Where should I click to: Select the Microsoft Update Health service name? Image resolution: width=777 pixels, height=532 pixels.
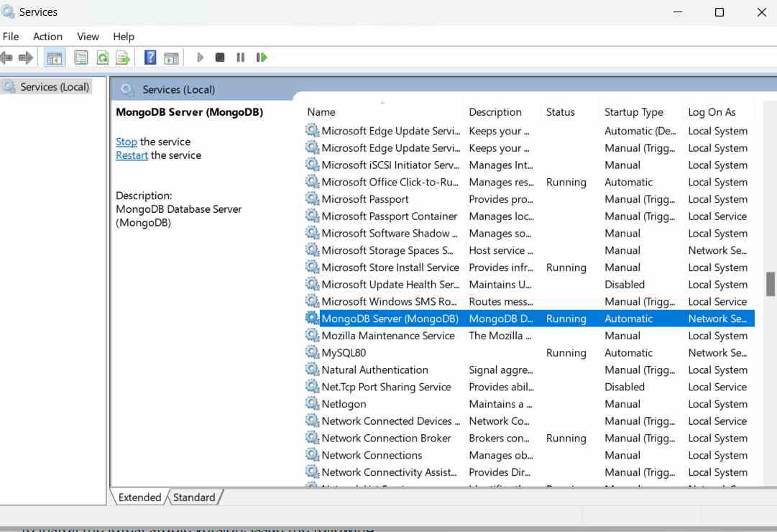(x=390, y=285)
